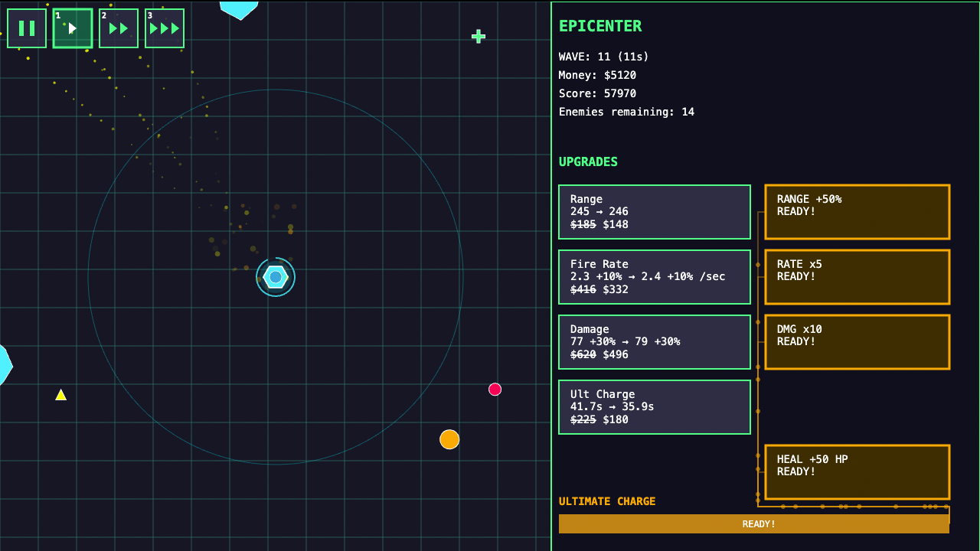Click the Score: 57970 text

(x=597, y=93)
